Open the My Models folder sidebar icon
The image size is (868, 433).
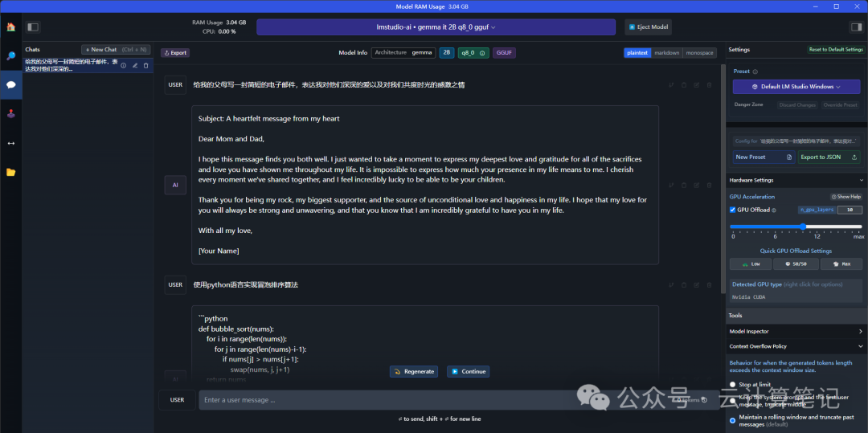click(11, 172)
